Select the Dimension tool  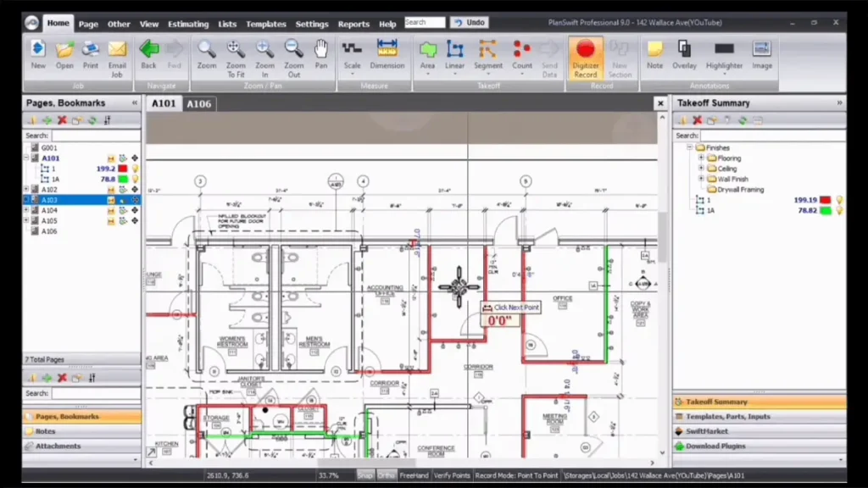[x=387, y=55]
